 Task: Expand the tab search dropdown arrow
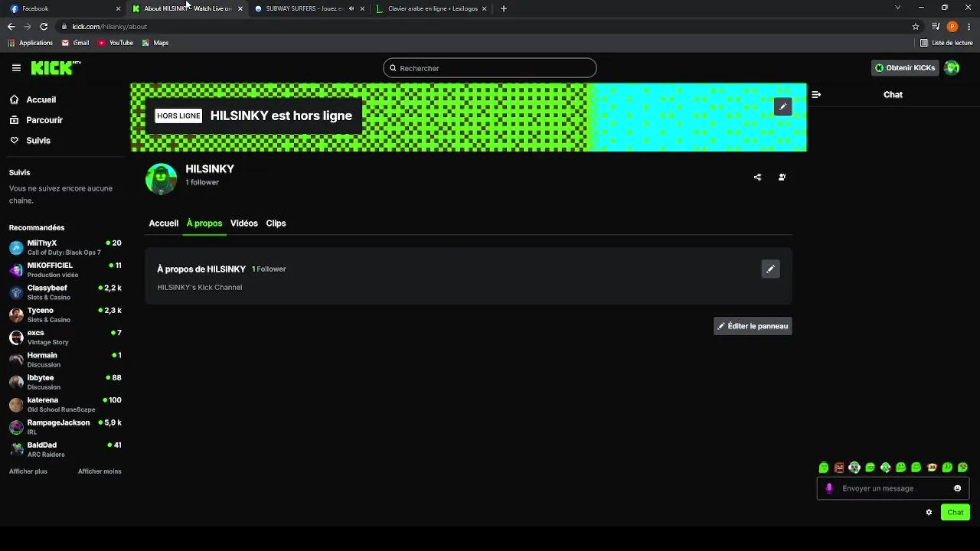pos(897,8)
